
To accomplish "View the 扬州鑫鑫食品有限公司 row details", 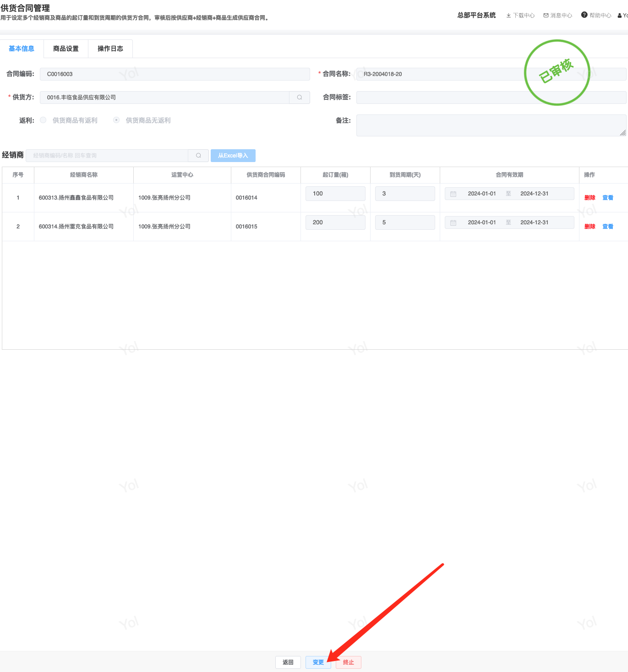I will point(608,198).
